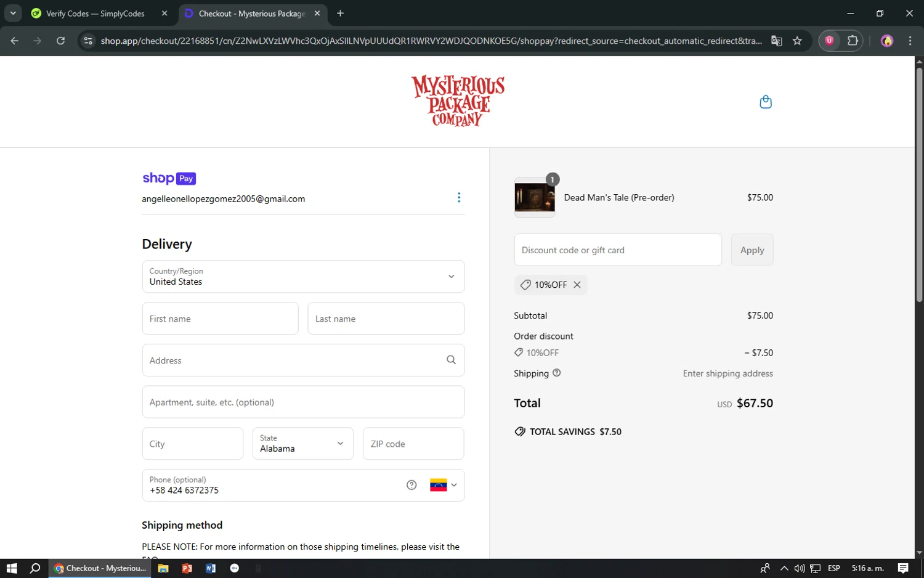Expand the Country/Region dropdown

click(x=303, y=277)
